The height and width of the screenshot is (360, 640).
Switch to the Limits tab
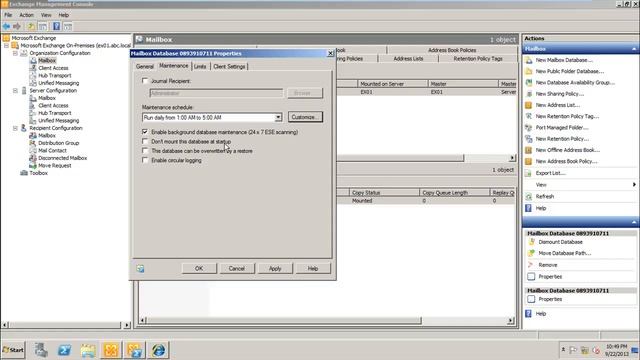[200, 67]
